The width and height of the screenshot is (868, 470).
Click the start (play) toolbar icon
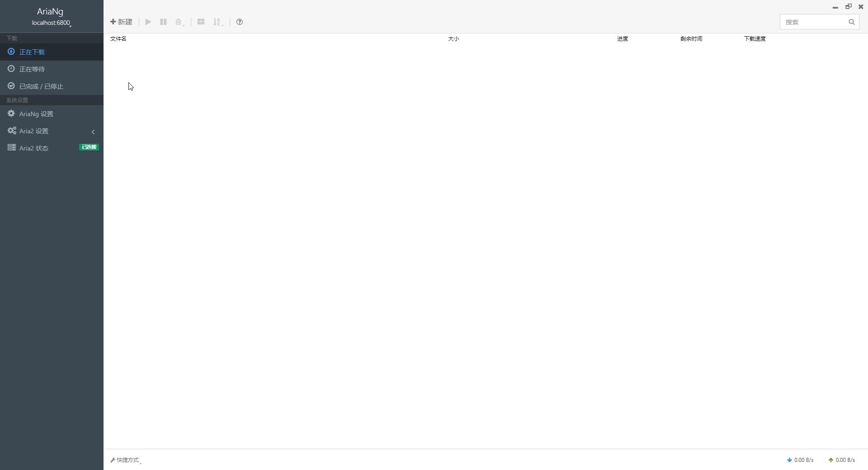click(148, 22)
